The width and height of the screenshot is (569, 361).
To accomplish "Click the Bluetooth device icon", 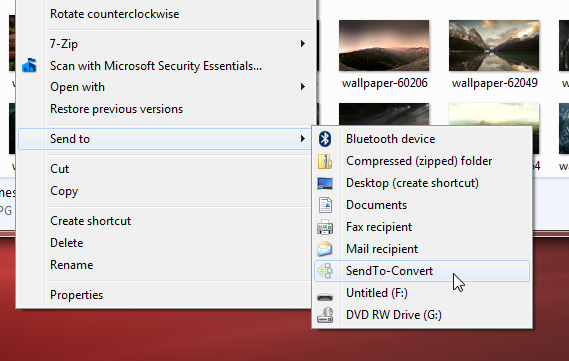I will (325, 139).
